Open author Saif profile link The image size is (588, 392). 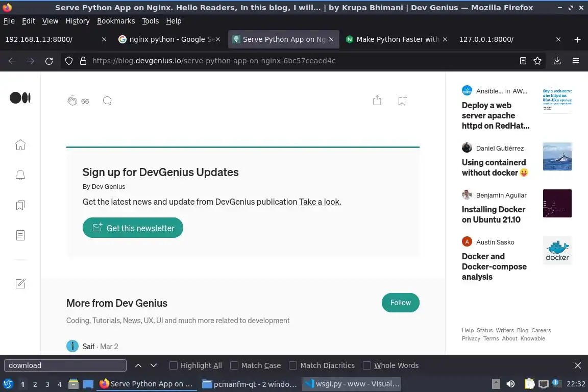[88, 347]
